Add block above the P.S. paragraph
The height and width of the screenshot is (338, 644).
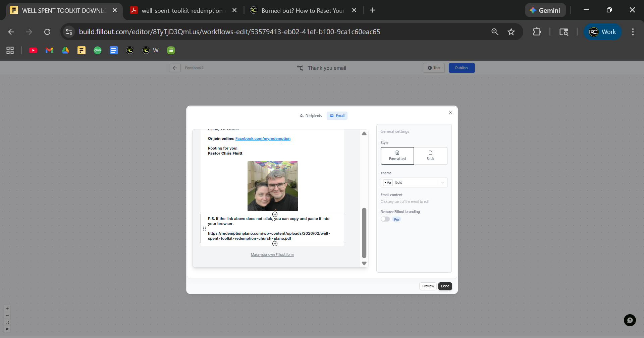coord(275,214)
